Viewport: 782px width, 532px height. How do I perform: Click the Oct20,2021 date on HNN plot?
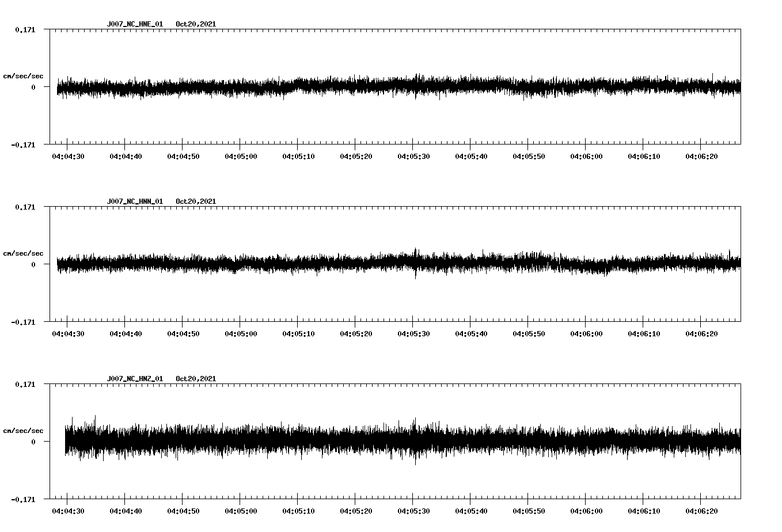[196, 202]
